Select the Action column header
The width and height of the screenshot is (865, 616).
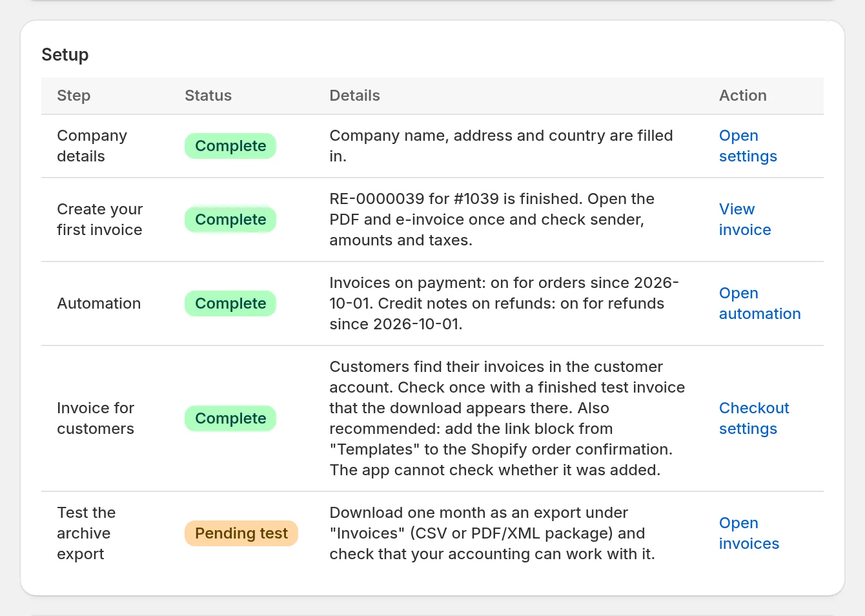pos(743,96)
